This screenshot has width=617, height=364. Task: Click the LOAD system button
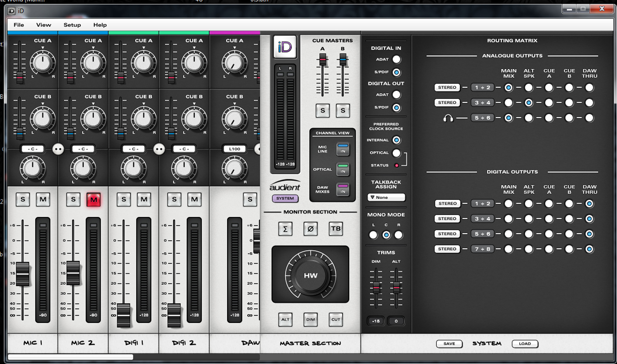tap(525, 344)
